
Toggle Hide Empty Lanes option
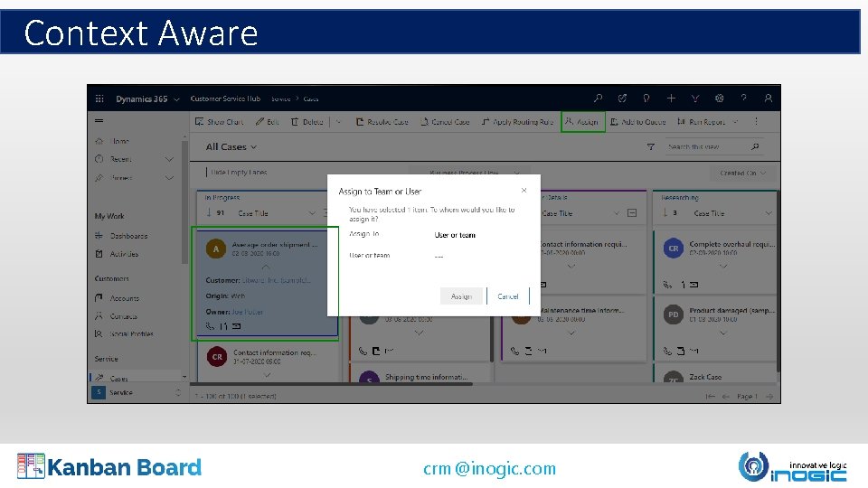pos(236,172)
